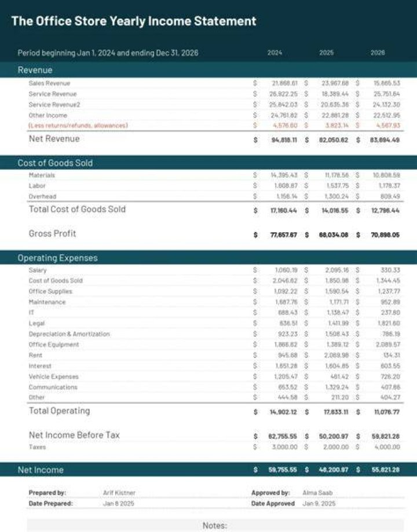417x532 pixels.
Task: Select the 'Communications' row label
Action: (x=53, y=387)
